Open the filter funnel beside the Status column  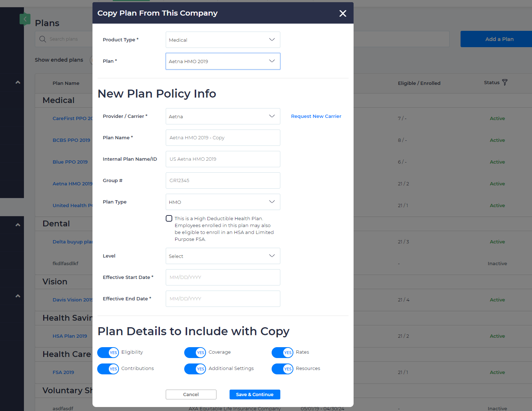[506, 82]
